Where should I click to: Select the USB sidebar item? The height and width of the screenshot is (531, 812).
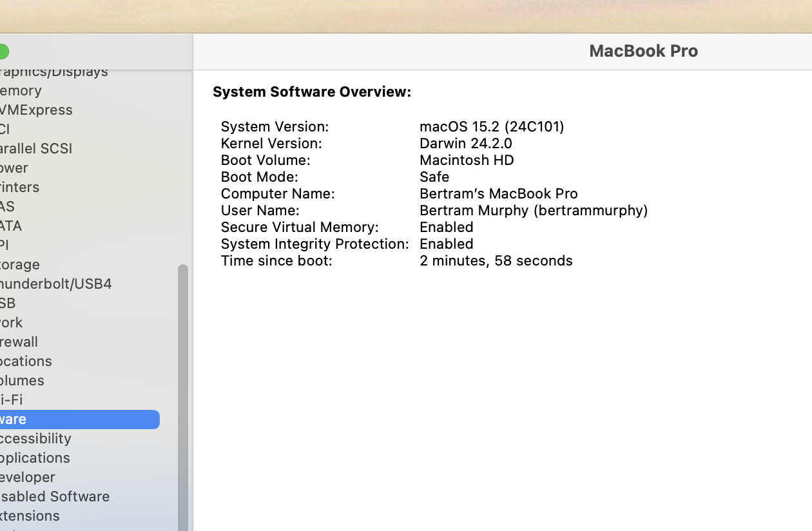(x=8, y=303)
